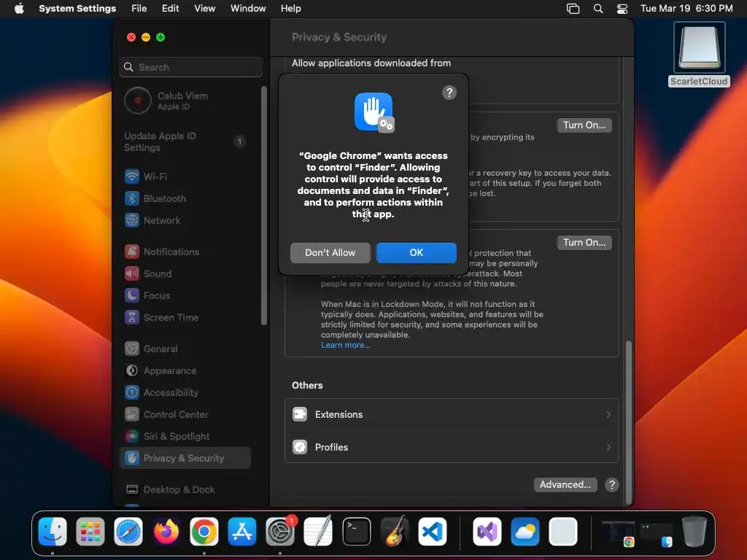This screenshot has height=560, width=747.
Task: Open App Store from the Dock
Action: pyautogui.click(x=242, y=531)
